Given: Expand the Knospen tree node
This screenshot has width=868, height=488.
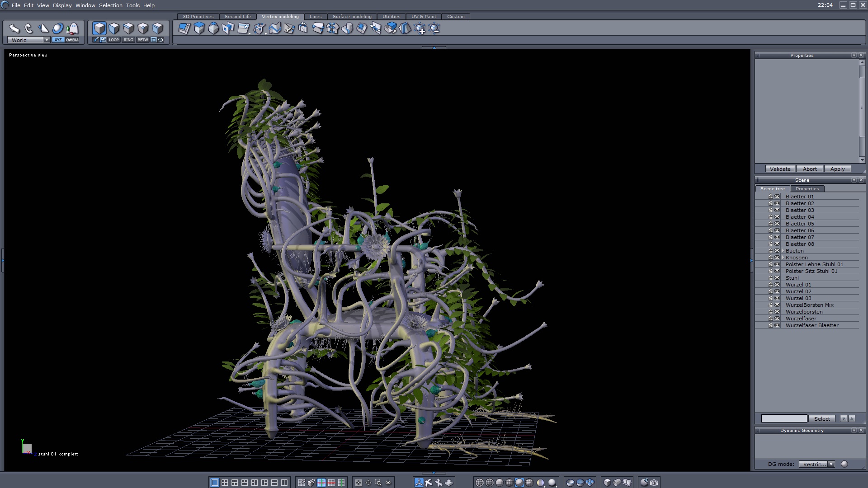Looking at the screenshot, I should (783, 258).
